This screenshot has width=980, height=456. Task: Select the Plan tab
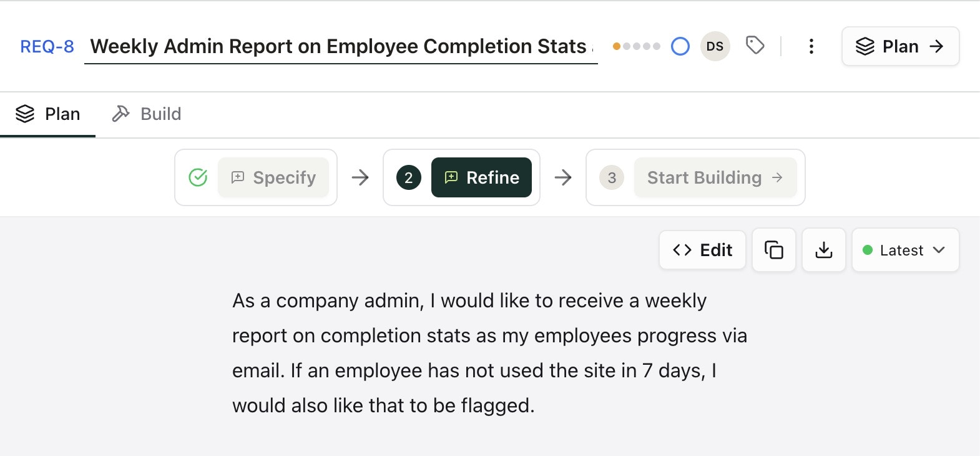(x=48, y=114)
